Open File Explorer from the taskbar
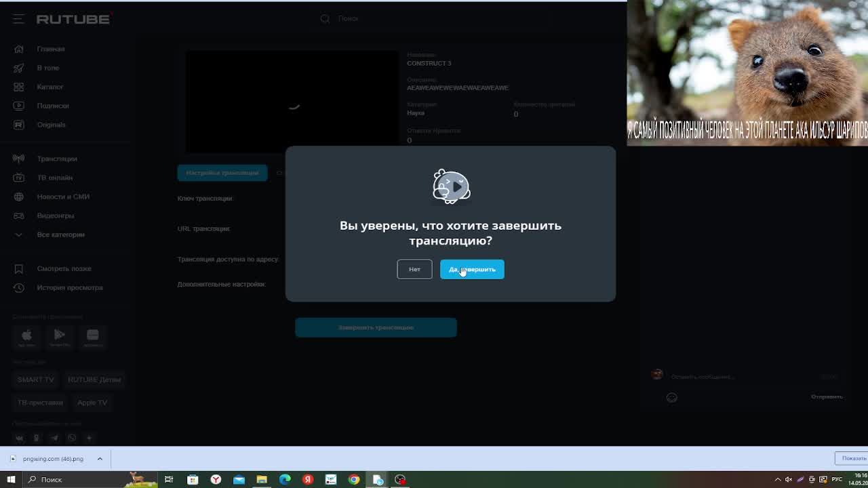This screenshot has width=868, height=488. [x=262, y=479]
